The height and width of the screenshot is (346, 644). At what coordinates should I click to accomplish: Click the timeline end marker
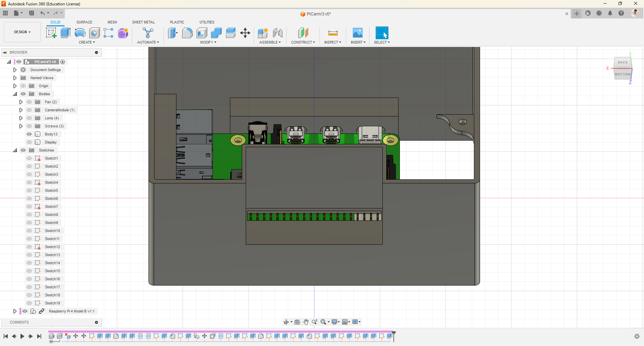point(394,336)
